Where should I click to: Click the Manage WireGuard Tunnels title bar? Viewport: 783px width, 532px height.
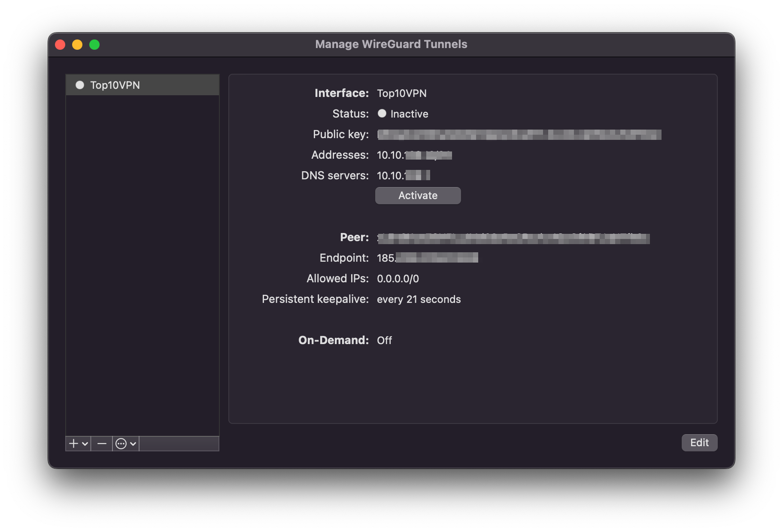391,44
